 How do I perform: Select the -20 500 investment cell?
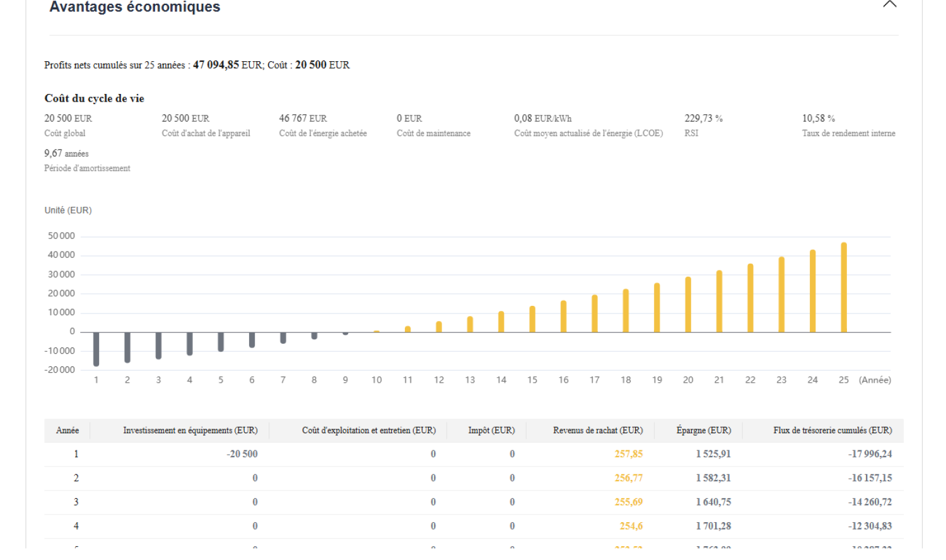(242, 454)
